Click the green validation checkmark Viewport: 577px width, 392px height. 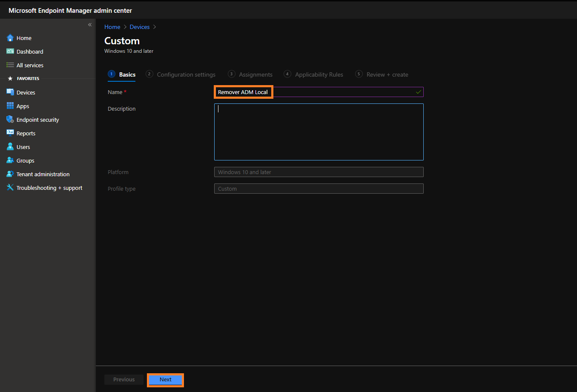pos(419,92)
